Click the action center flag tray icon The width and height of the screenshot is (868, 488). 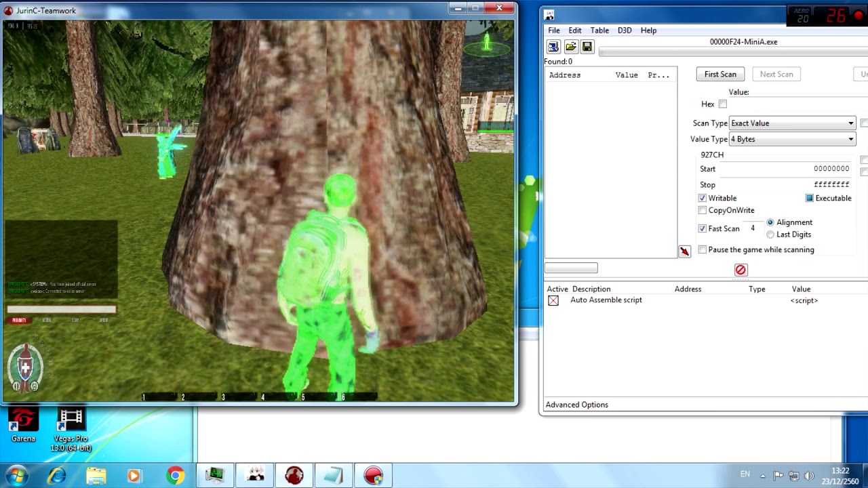point(778,476)
